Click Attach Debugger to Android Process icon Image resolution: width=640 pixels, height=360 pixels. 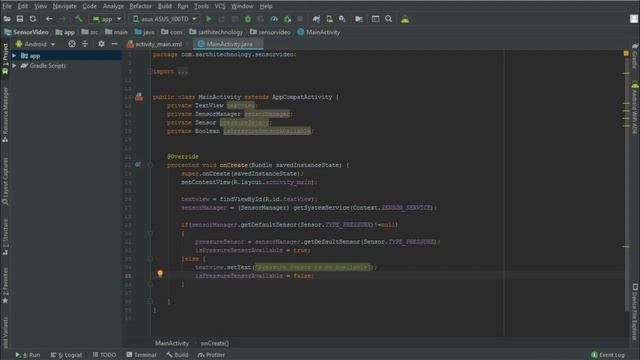coord(287,19)
